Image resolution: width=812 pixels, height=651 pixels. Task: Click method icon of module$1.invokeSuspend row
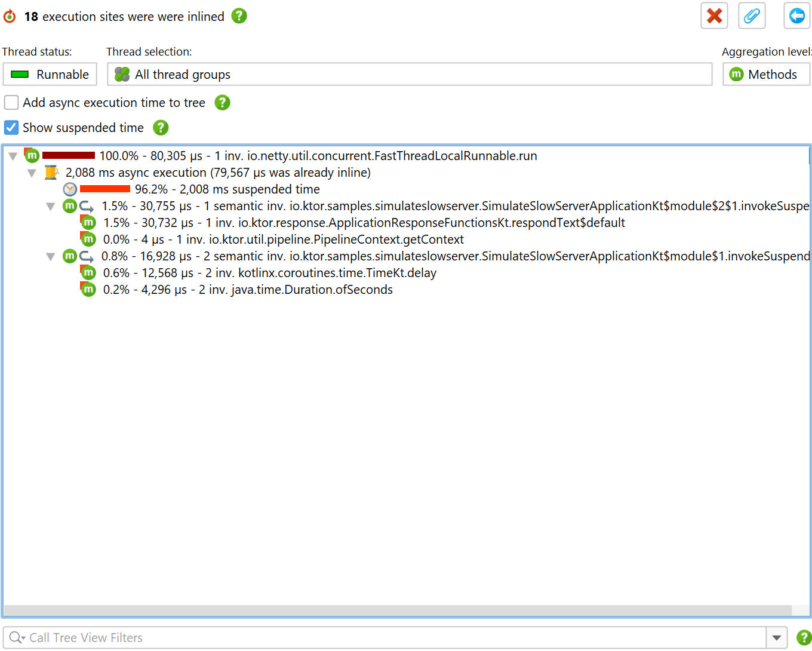tap(70, 256)
